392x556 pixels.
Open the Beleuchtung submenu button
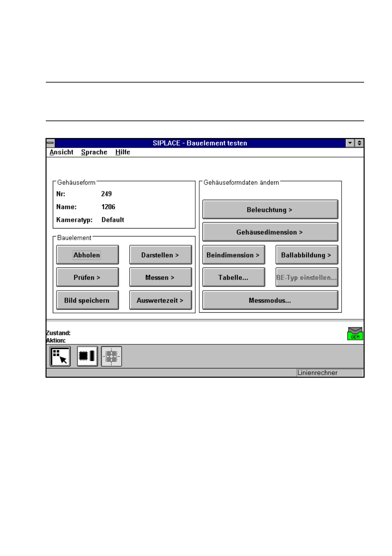pos(270,209)
